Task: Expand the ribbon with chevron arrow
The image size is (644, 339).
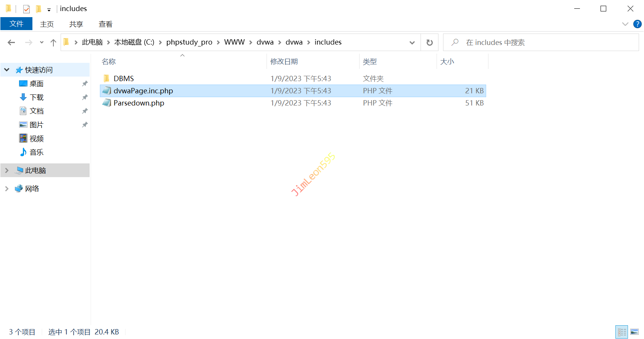Action: click(625, 24)
